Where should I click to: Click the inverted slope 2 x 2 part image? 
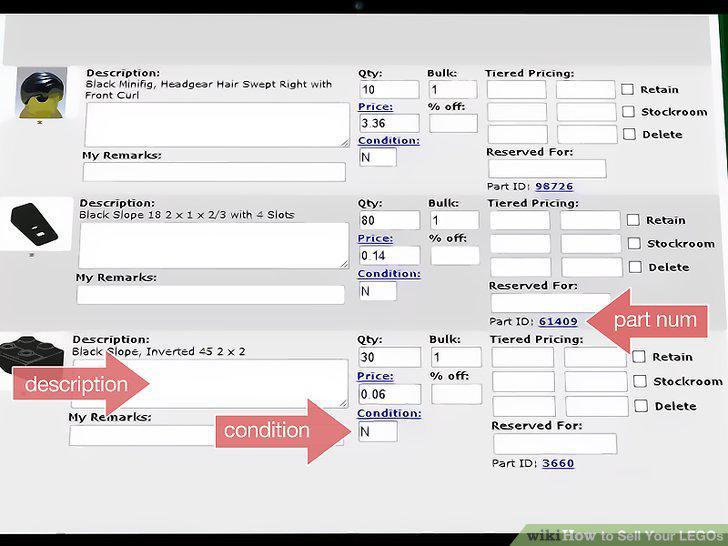click(32, 355)
